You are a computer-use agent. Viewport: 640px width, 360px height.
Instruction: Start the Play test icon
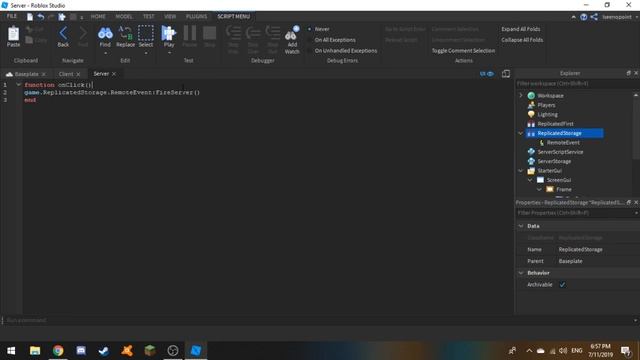(169, 33)
